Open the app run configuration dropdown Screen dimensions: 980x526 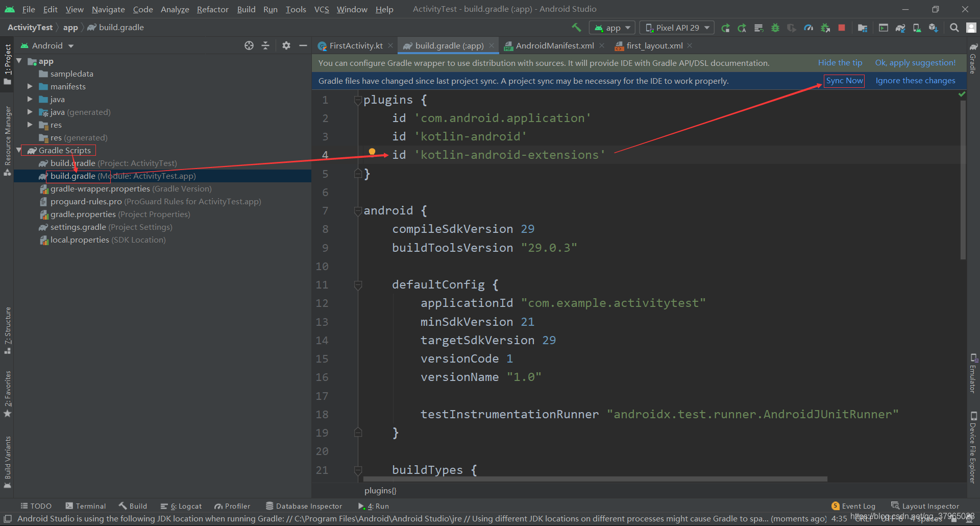coord(611,28)
